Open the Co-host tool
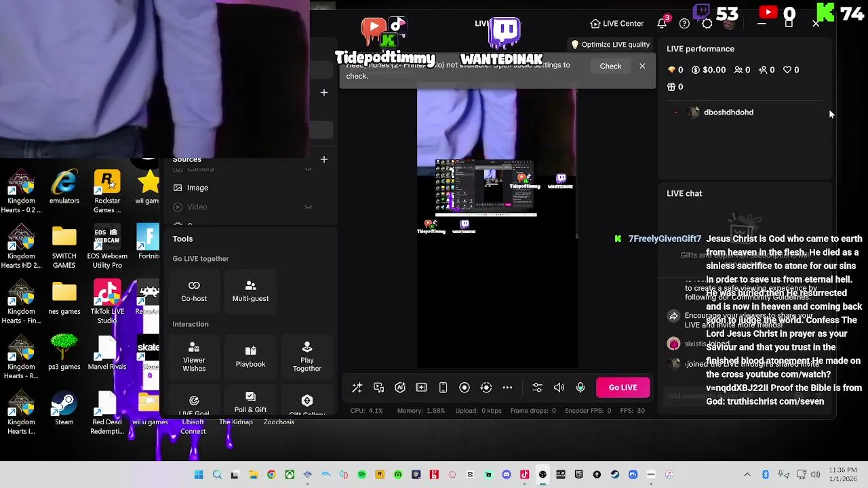 194,291
